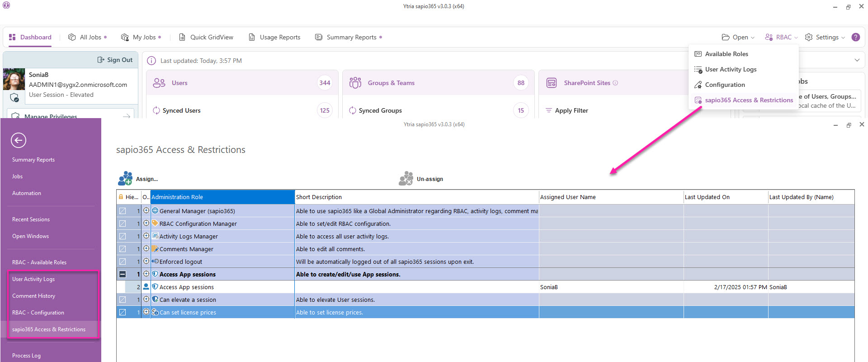
Task: Expand the Open dropdown in toolbar
Action: 738,37
